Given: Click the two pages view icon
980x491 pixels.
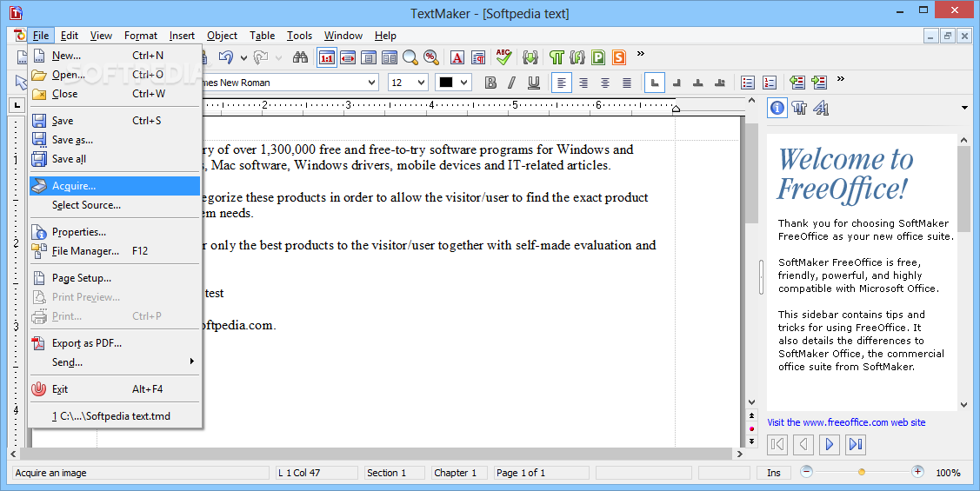Looking at the screenshot, I should pos(390,57).
